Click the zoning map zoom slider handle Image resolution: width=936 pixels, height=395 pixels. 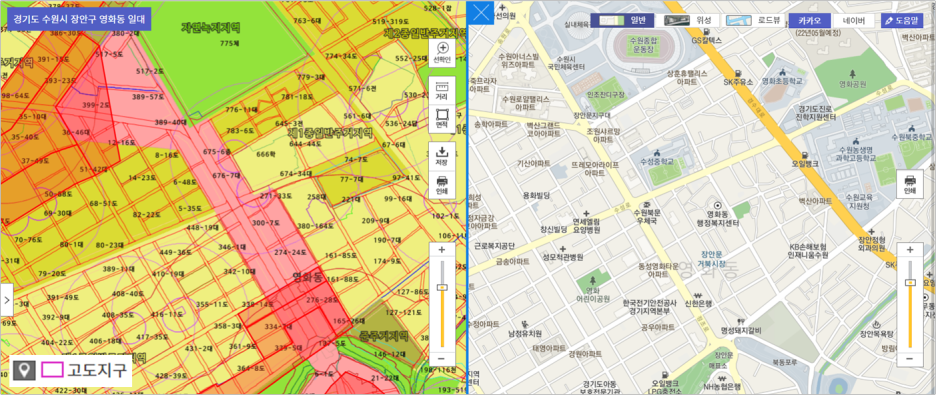pyautogui.click(x=442, y=287)
